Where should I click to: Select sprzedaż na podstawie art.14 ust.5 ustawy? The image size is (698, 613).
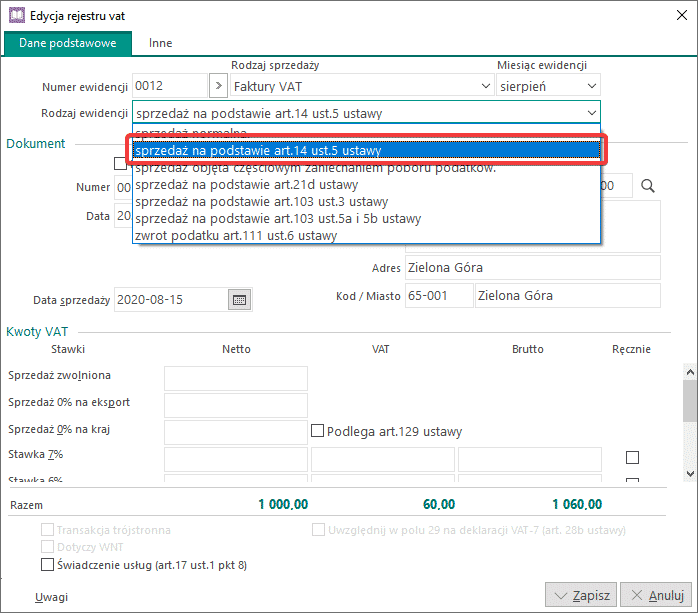coord(366,150)
